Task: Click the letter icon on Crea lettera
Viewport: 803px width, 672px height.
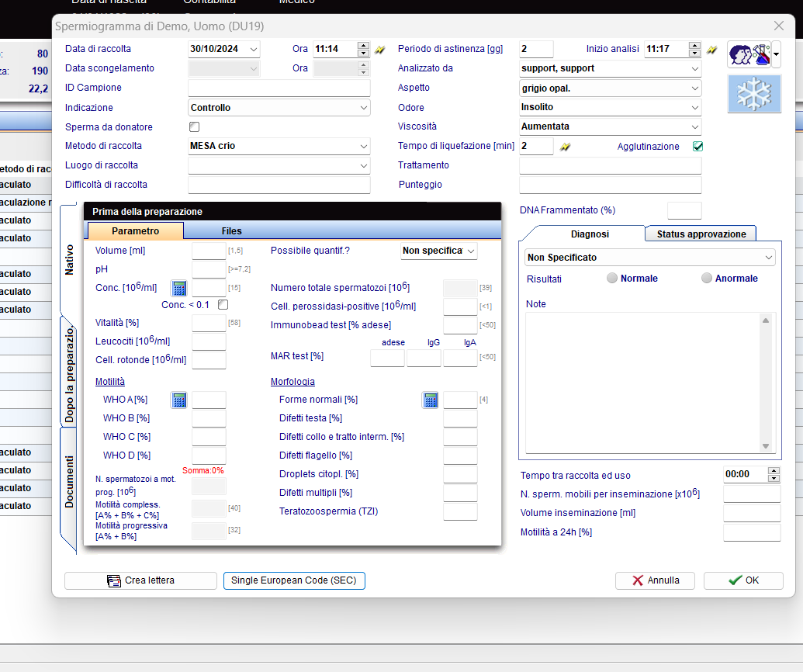Action: [114, 580]
